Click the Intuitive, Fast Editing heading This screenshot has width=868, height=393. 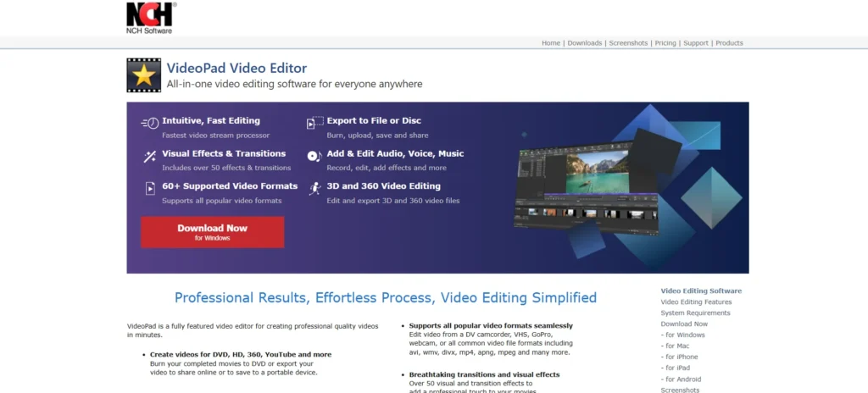[211, 120]
